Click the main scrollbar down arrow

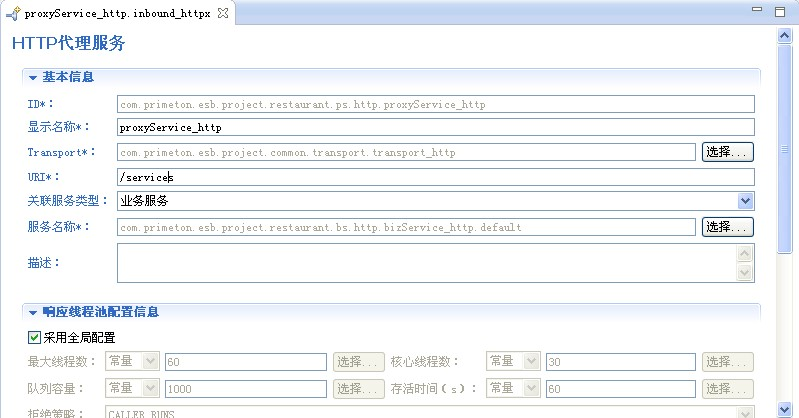785,410
